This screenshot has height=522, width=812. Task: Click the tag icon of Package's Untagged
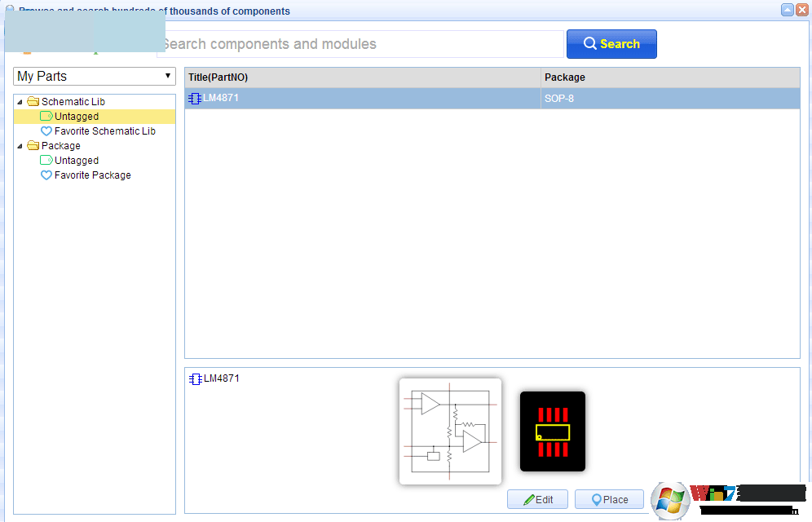pos(46,161)
